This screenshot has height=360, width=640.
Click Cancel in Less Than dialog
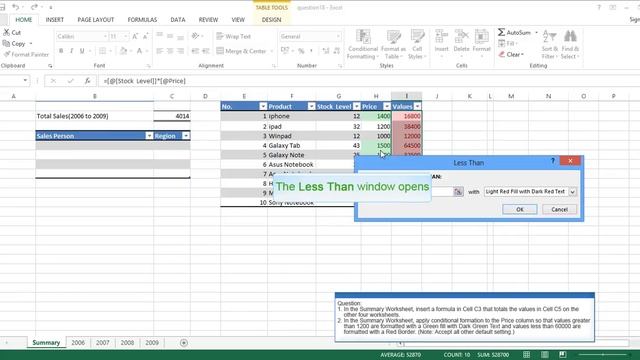click(559, 209)
